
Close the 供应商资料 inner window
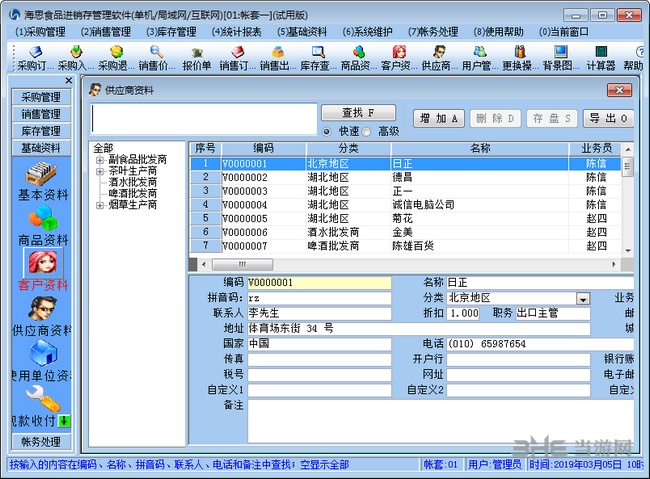tap(619, 90)
